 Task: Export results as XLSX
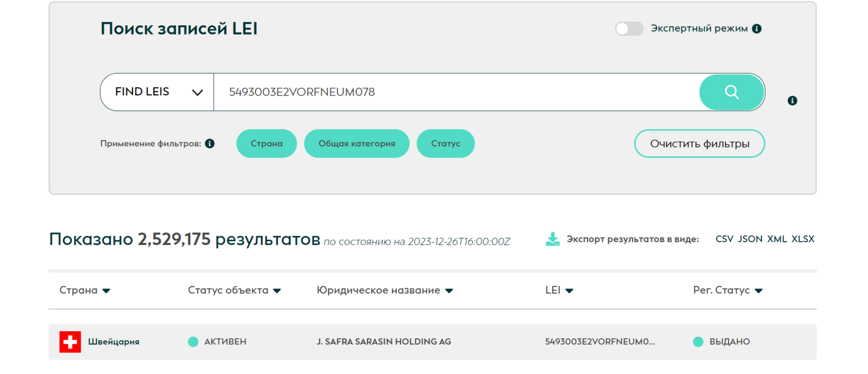[x=803, y=239]
